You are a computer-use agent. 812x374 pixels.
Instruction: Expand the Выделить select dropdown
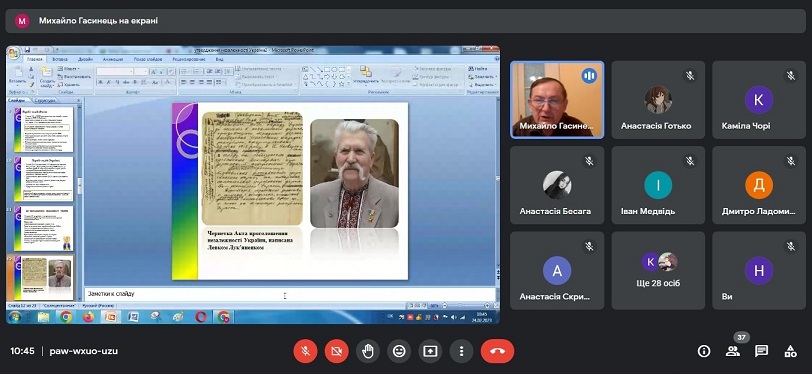(x=482, y=84)
